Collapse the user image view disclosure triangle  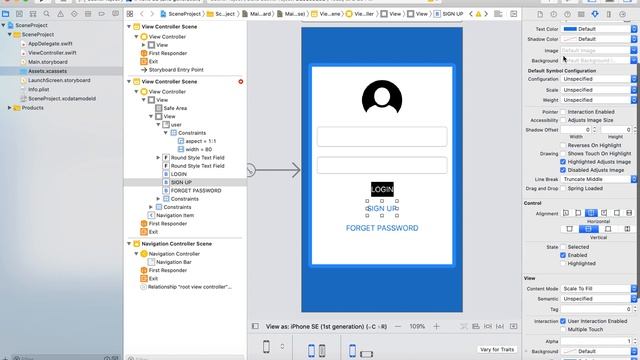click(x=158, y=124)
